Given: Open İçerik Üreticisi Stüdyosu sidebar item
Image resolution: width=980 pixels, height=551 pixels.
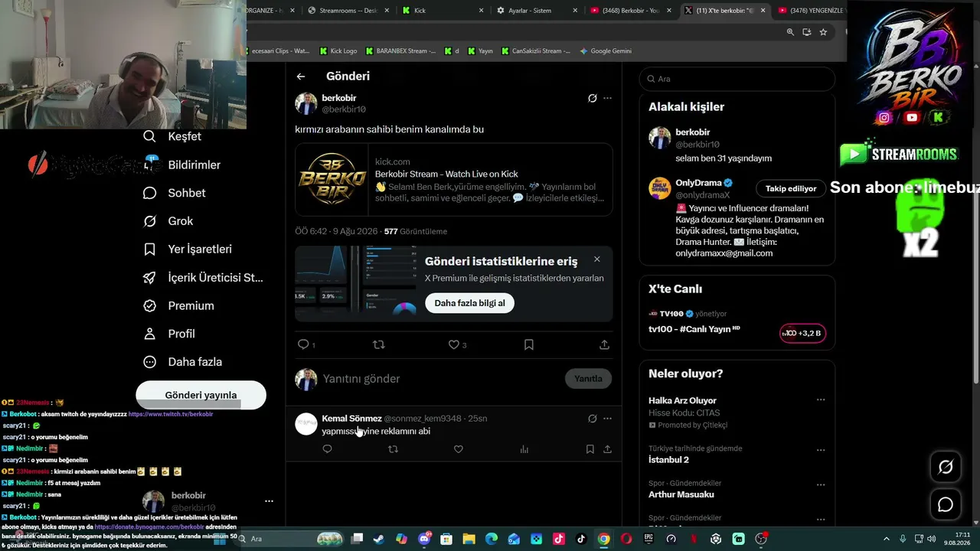Looking at the screenshot, I should pyautogui.click(x=203, y=278).
